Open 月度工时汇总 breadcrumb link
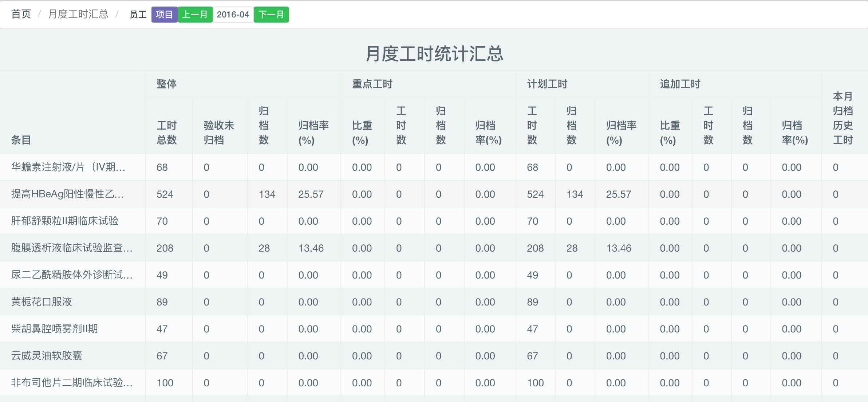 point(78,14)
